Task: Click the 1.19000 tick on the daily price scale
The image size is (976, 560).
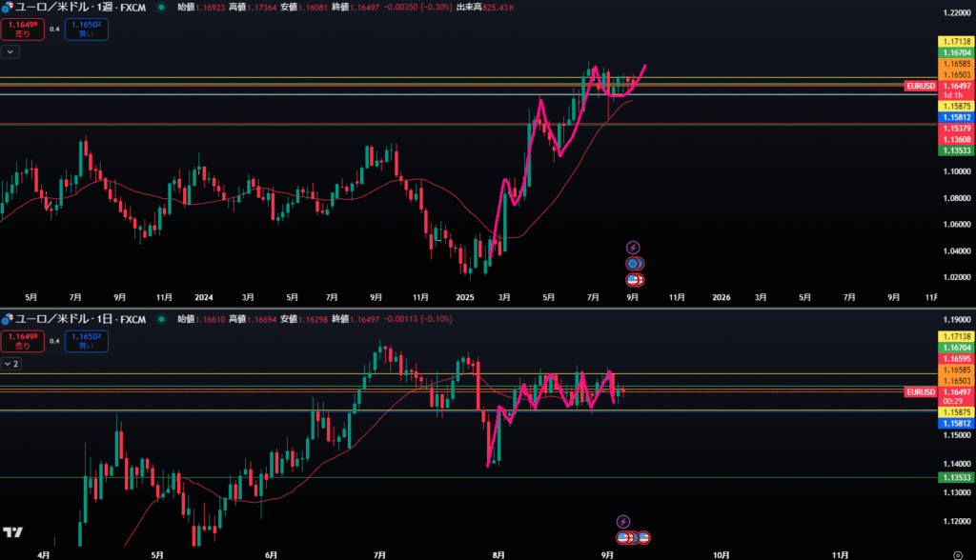Action: [957, 320]
